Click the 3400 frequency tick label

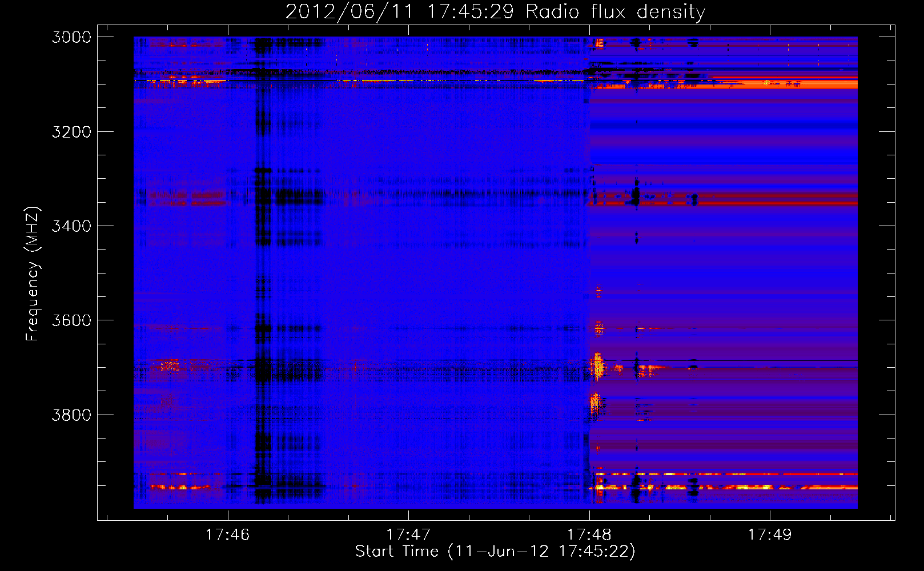tap(71, 226)
